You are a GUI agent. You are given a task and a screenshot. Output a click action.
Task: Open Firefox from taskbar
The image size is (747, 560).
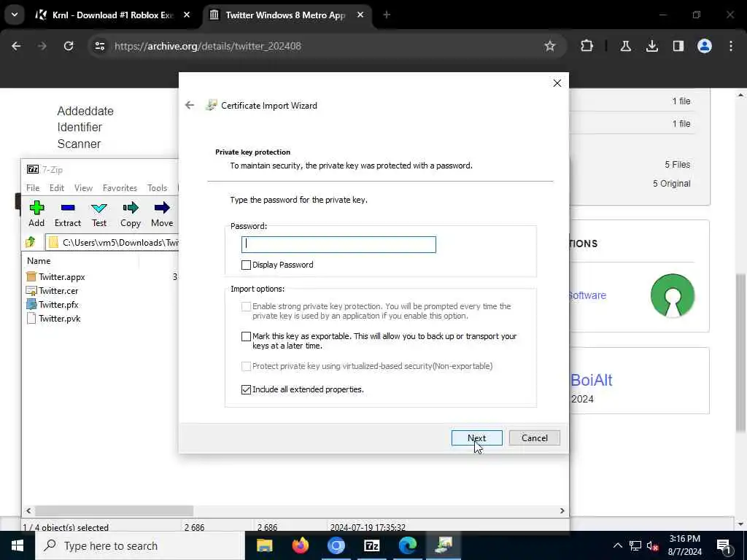300,545
